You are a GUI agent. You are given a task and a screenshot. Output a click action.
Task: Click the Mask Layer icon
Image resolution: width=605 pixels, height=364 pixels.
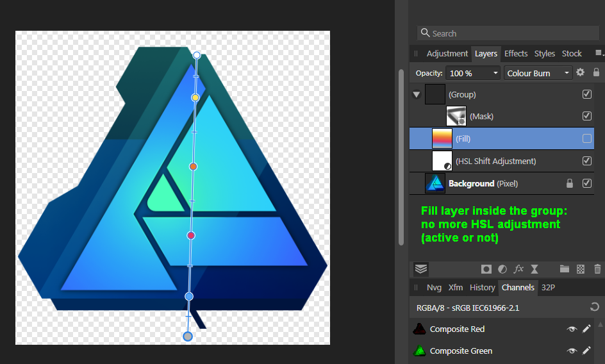pyautogui.click(x=486, y=269)
